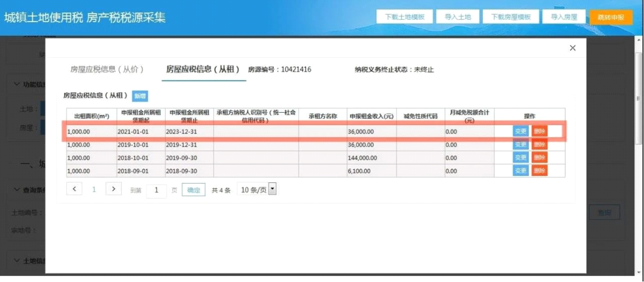Click 删除 for the 2021-01-01 row
The height and width of the screenshot is (282, 644).
click(539, 131)
